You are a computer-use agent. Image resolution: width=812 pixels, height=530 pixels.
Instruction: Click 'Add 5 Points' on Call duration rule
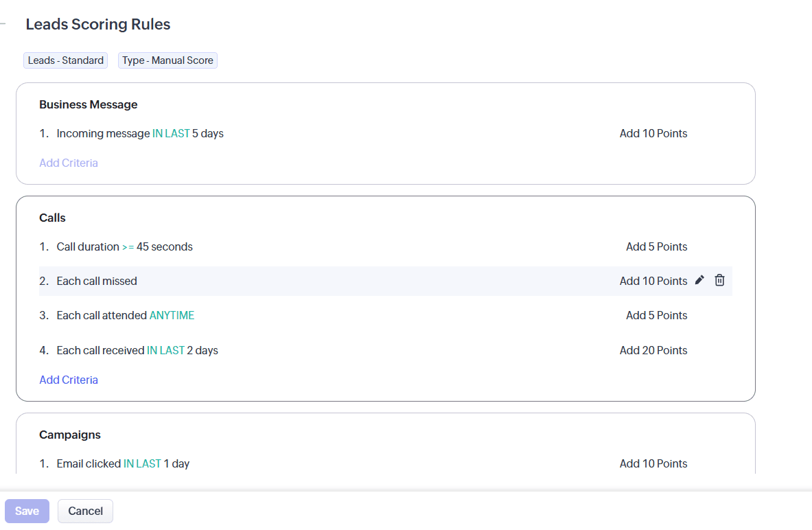656,246
